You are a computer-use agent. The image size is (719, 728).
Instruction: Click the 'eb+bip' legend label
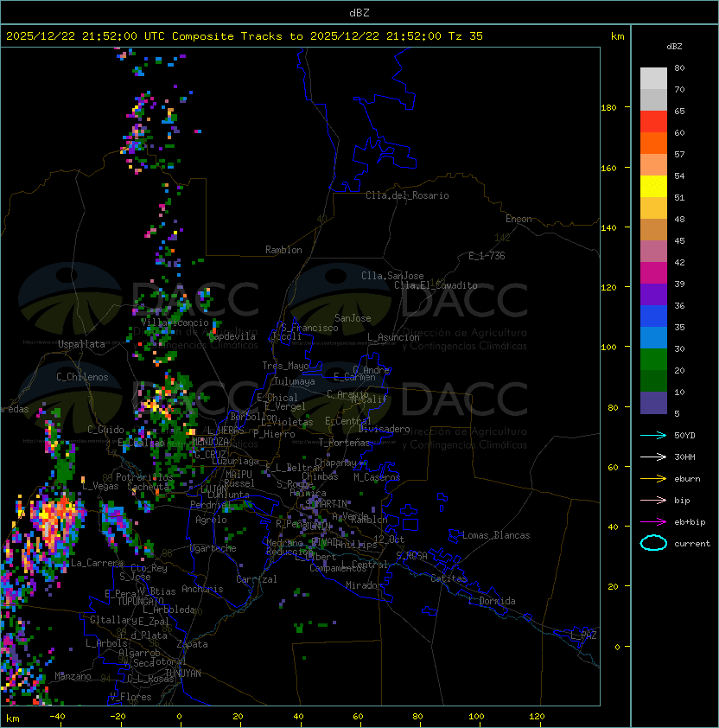pos(690,522)
